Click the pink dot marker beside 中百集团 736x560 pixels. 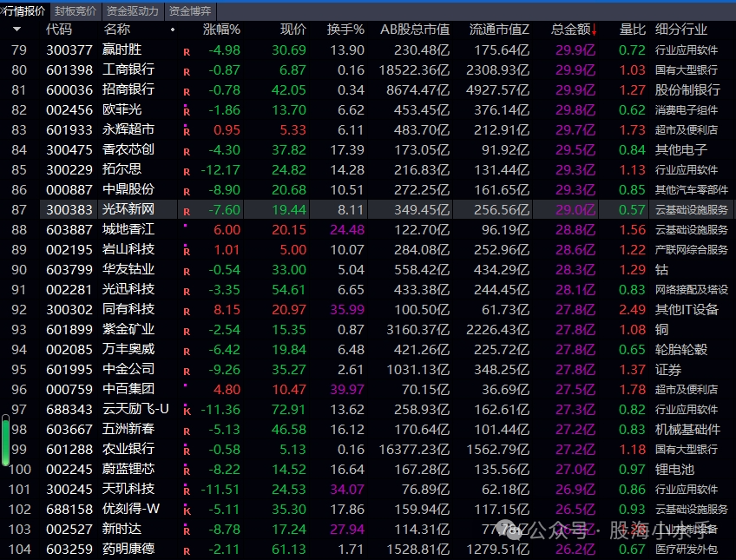coord(186,385)
